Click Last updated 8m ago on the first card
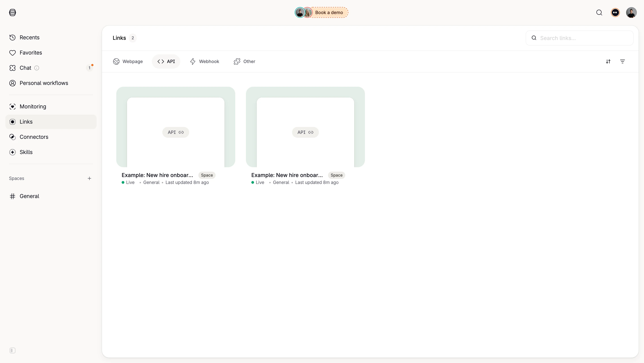The height and width of the screenshot is (363, 644). point(187,182)
